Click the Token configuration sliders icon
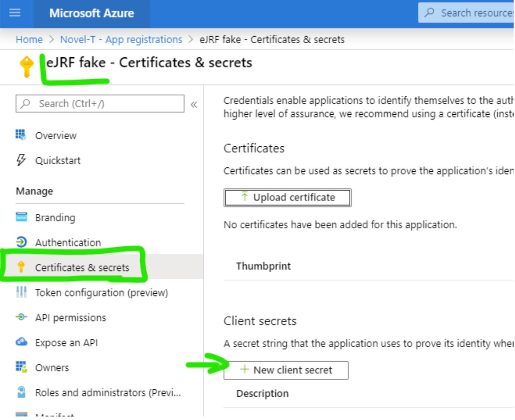The width and height of the screenshot is (515, 420). pyautogui.click(x=21, y=292)
